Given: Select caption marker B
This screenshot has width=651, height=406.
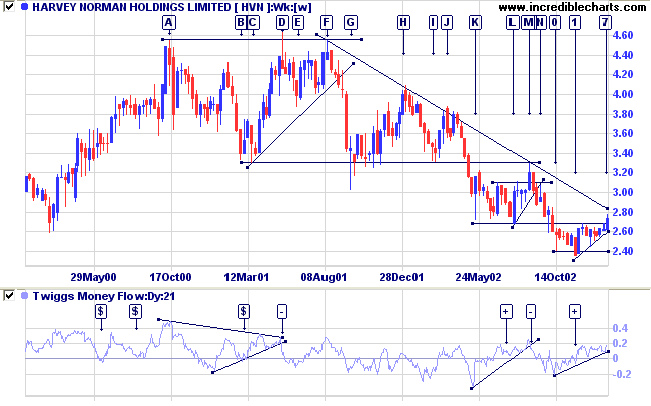Looking at the screenshot, I should tap(241, 22).
